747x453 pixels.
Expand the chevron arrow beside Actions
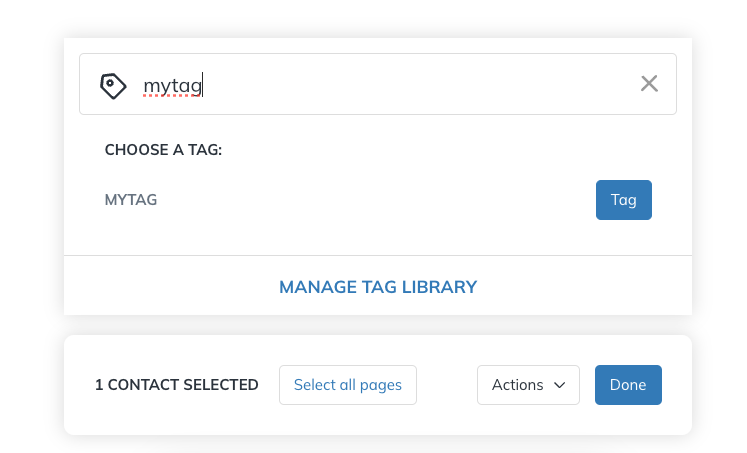coord(559,385)
